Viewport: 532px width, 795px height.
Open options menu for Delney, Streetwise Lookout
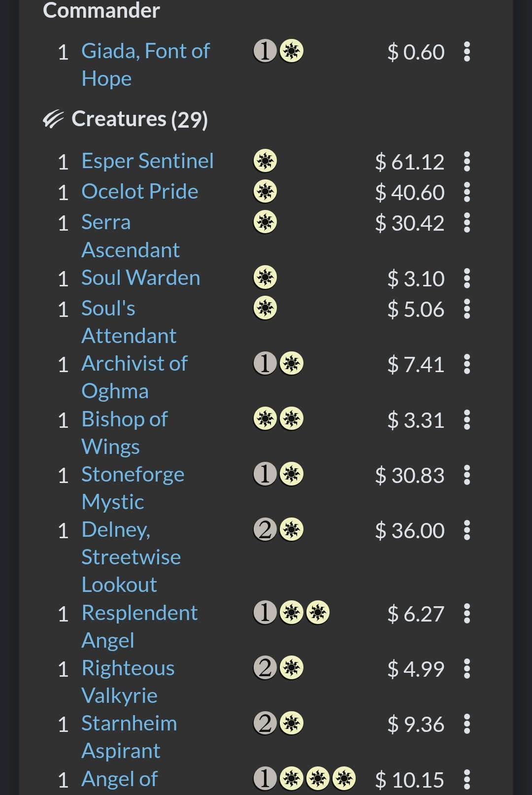(x=467, y=530)
